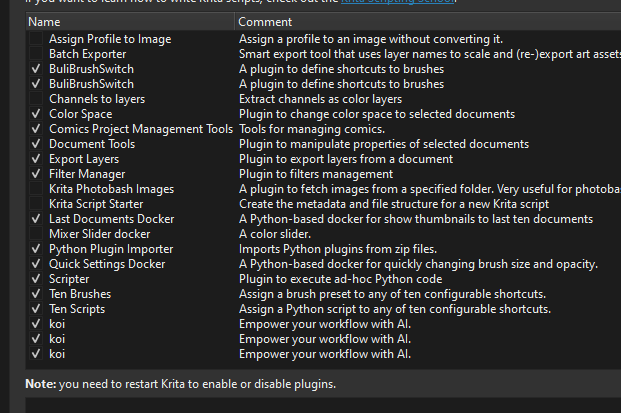Click comment 'Extract channels as color layers'
Screen dimensions: 621x413
point(320,99)
